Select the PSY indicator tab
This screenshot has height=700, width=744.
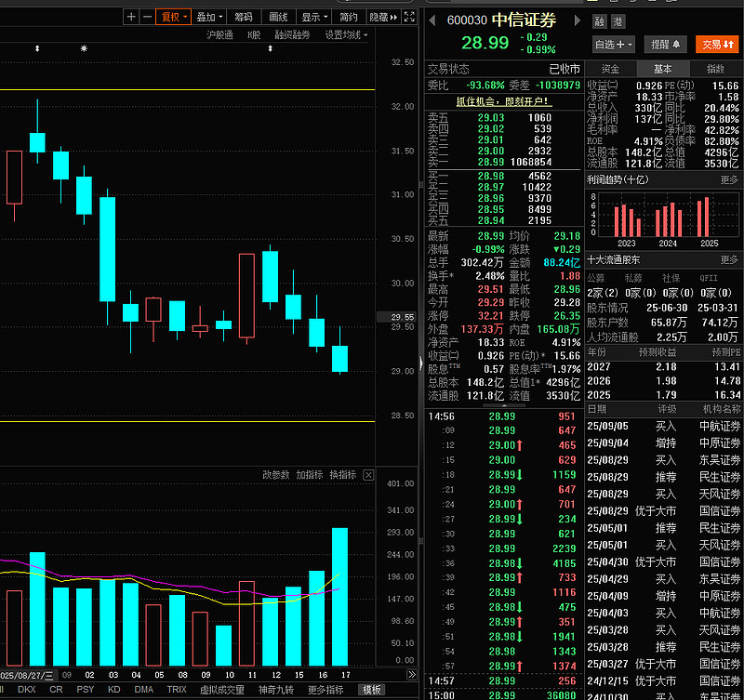coord(86,690)
